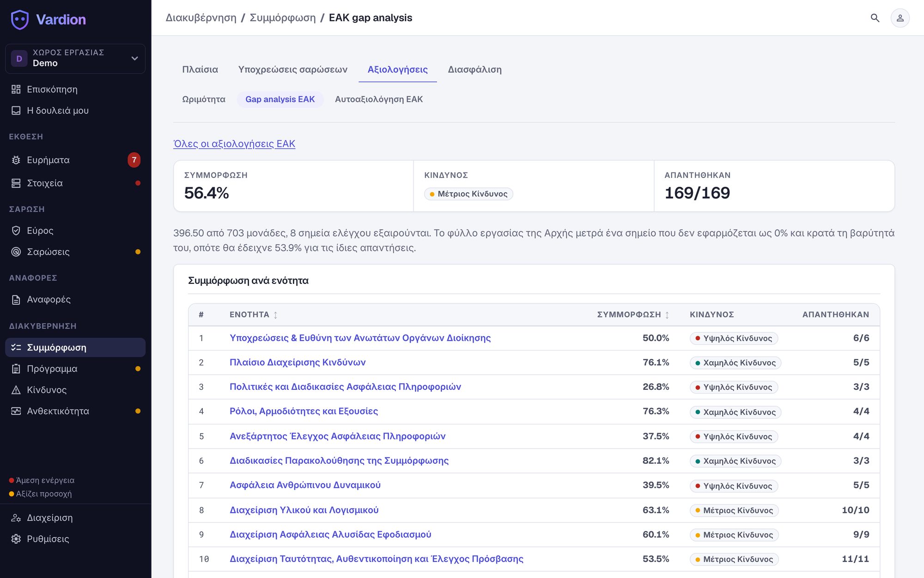The height and width of the screenshot is (578, 924).
Task: Open the search magnifier icon
Action: 875,18
